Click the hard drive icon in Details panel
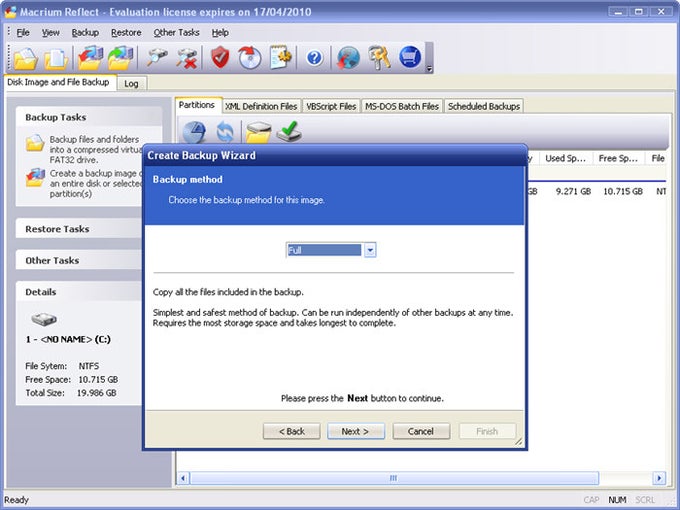This screenshot has width=680, height=510. (x=44, y=320)
